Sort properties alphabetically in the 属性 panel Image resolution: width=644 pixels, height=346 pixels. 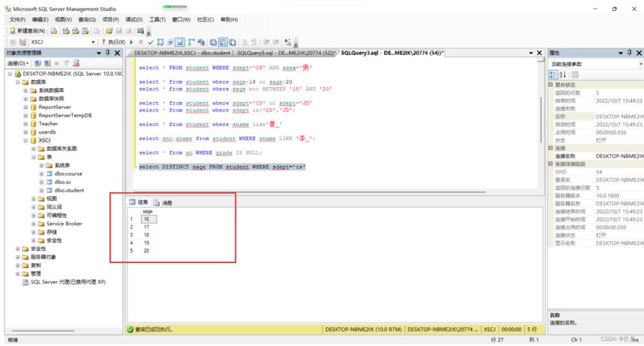click(562, 75)
